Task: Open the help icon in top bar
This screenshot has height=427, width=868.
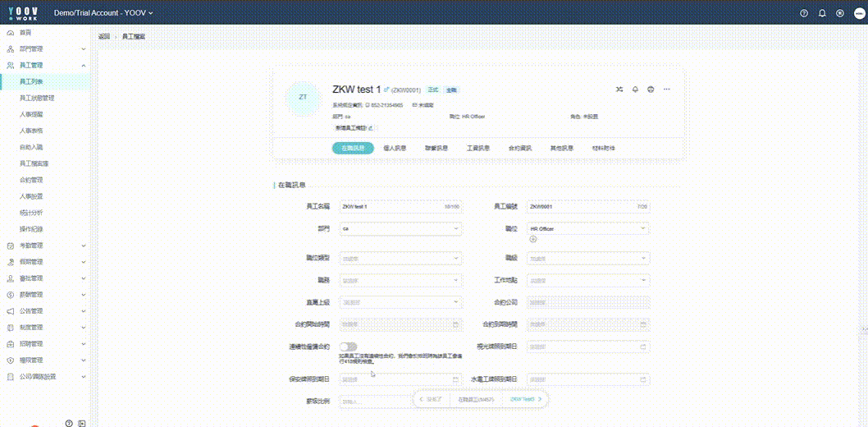Action: point(804,13)
